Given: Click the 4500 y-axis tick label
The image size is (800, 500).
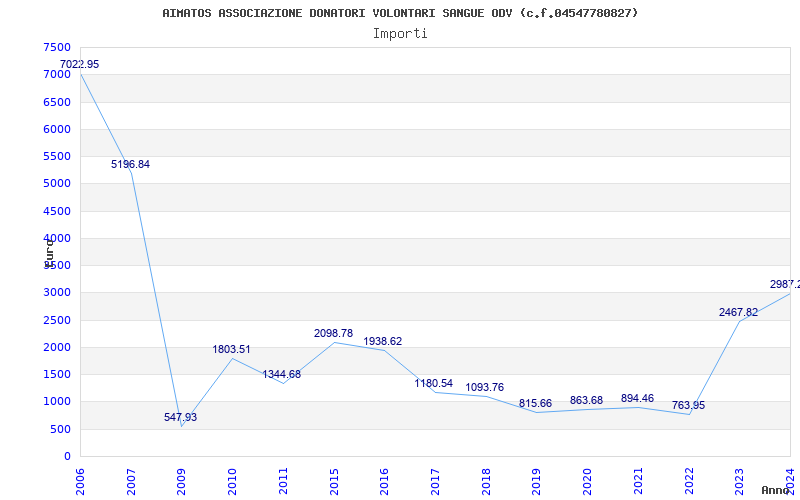Looking at the screenshot, I should (x=57, y=211).
